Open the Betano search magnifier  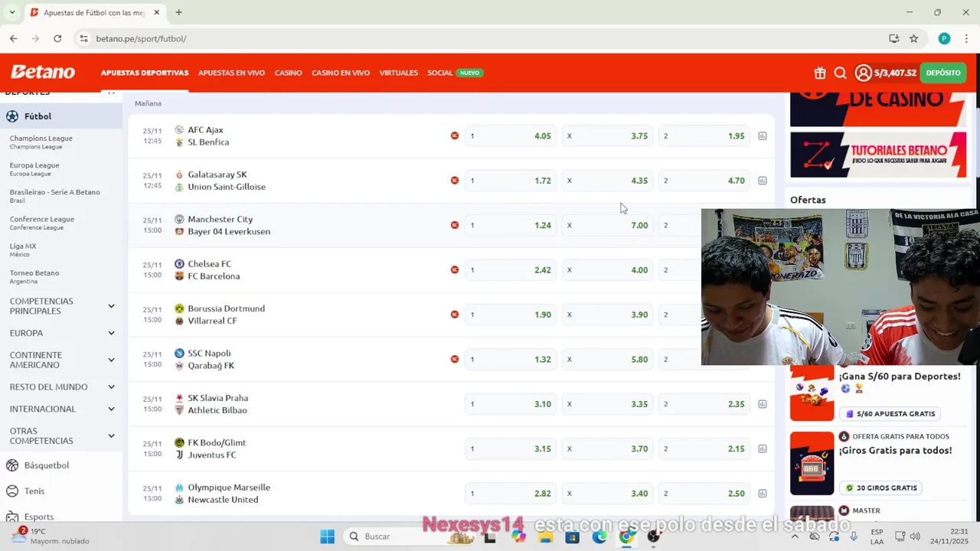tap(840, 73)
